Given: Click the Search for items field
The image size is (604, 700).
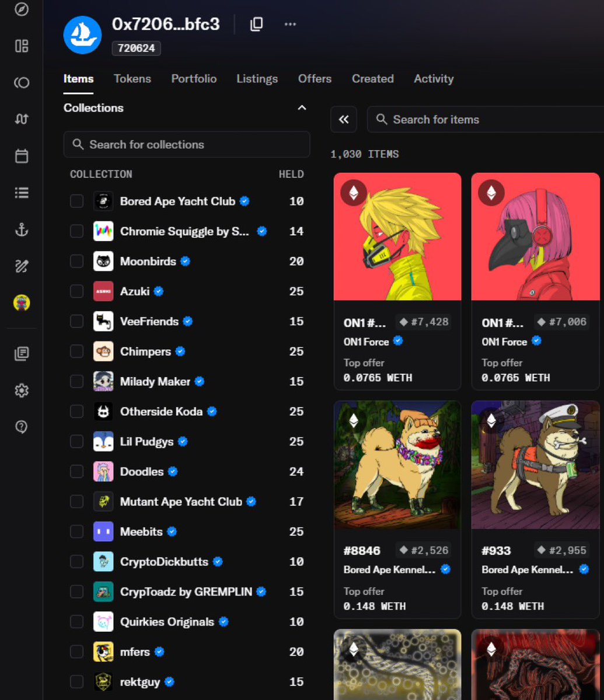Looking at the screenshot, I should point(486,119).
